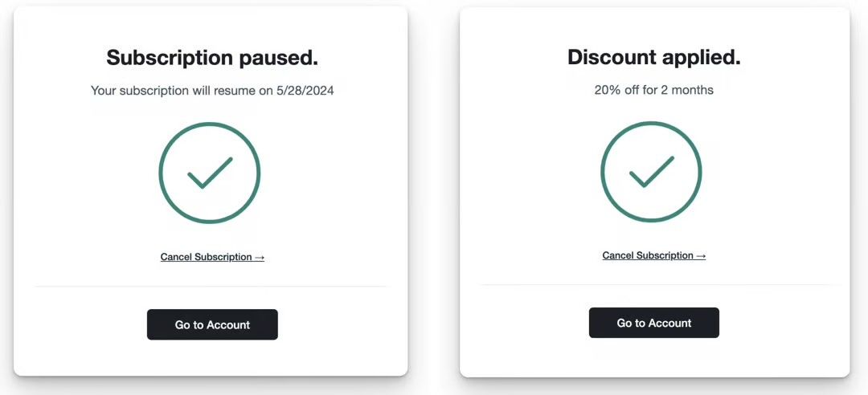Screen dimensions: 868x395
Task: Click the resume date 5/28/2024
Action: coord(305,91)
